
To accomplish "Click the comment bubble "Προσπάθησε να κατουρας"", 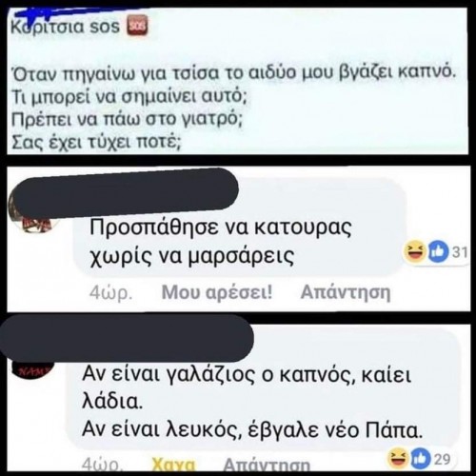I will (240, 228).
